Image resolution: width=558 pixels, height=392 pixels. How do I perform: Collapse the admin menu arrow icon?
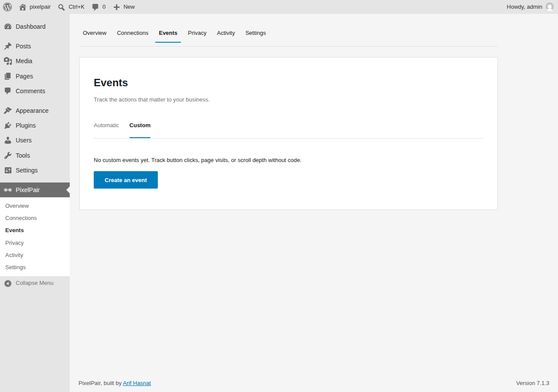[x=8, y=283]
